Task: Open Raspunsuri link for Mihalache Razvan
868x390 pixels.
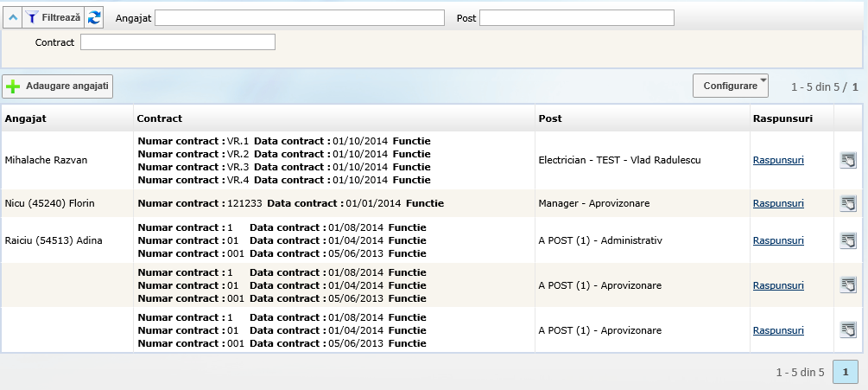Action: click(x=778, y=160)
